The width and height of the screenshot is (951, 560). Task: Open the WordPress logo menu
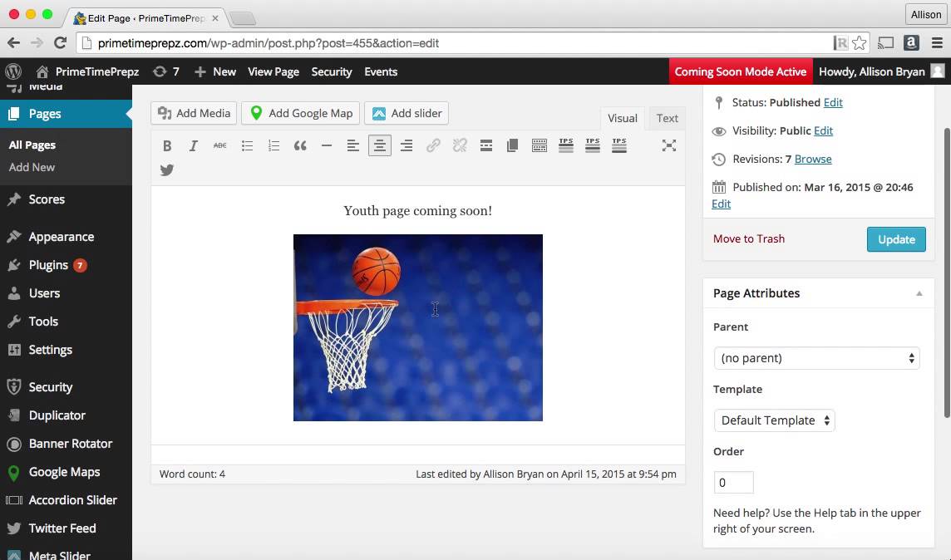coord(13,71)
